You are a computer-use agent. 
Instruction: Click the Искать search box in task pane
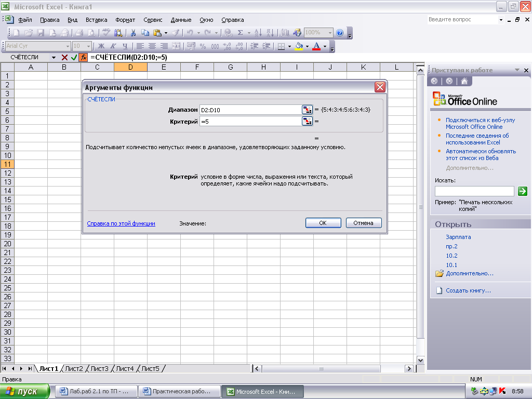(474, 191)
